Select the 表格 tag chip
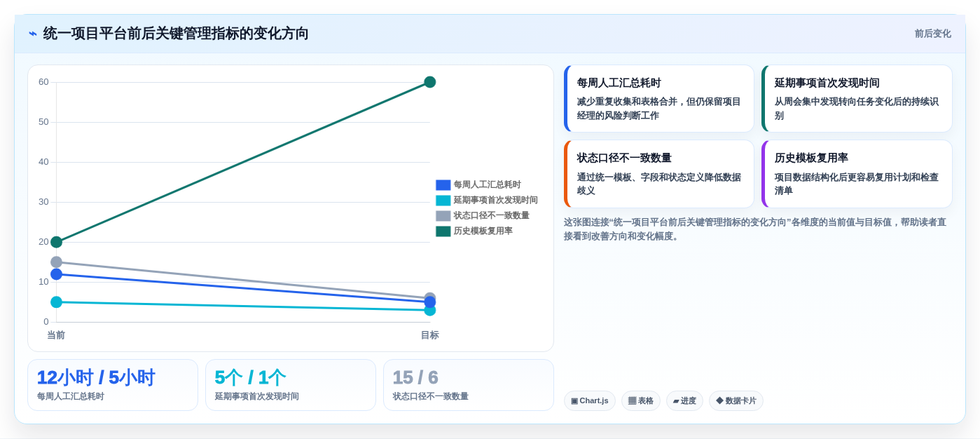Viewport: 980px width, 439px height. [x=641, y=401]
